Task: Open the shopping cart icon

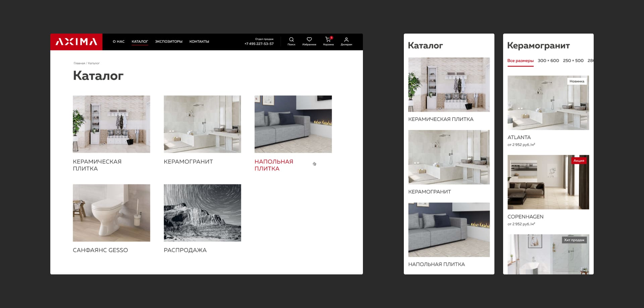Action: click(328, 40)
